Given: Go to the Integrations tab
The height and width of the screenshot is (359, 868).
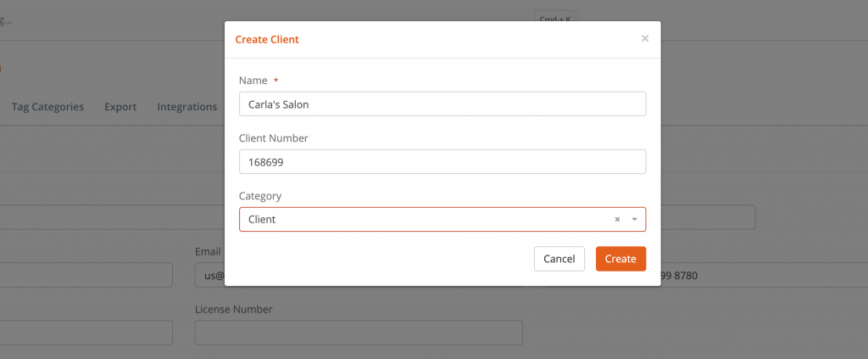Looking at the screenshot, I should pos(187,107).
